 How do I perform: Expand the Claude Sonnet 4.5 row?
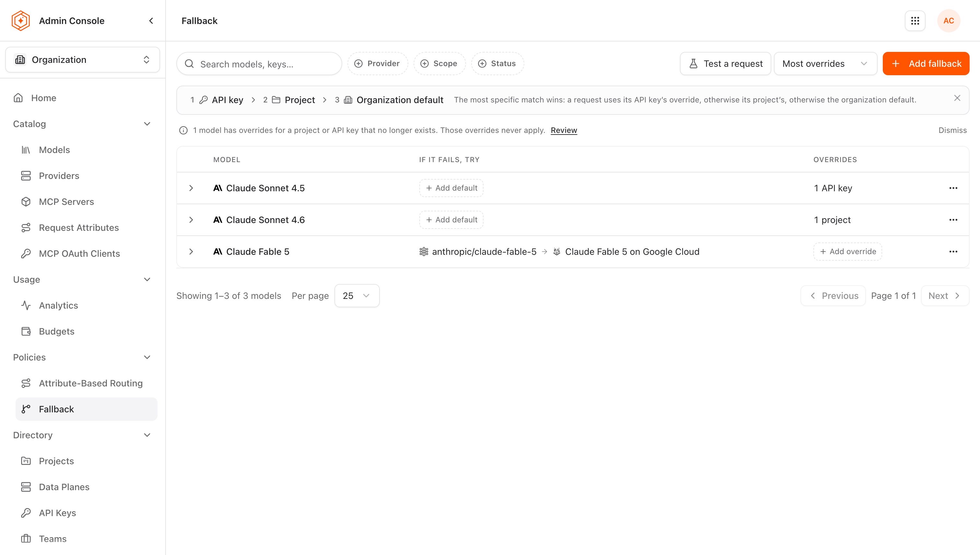pyautogui.click(x=191, y=188)
